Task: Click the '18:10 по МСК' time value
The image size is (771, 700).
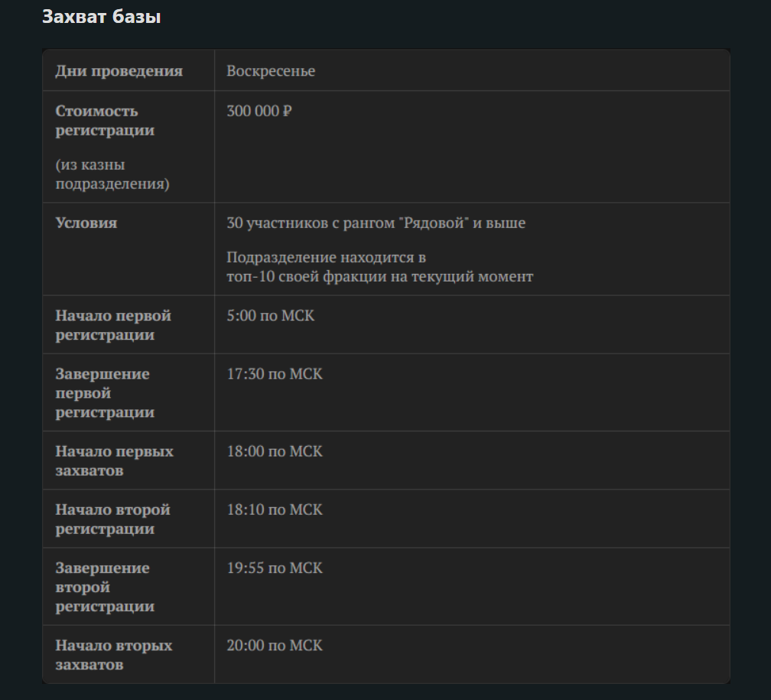Action: (x=275, y=510)
